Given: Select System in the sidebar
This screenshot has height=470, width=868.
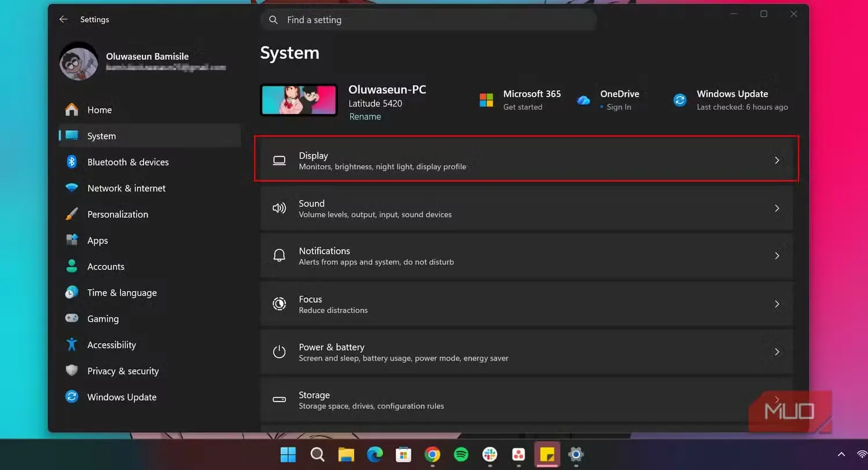Looking at the screenshot, I should [150, 136].
